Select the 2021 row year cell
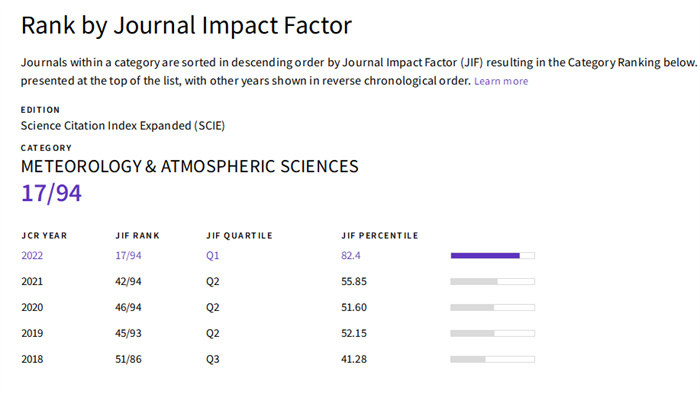This screenshot has height=397, width=700. pos(32,281)
